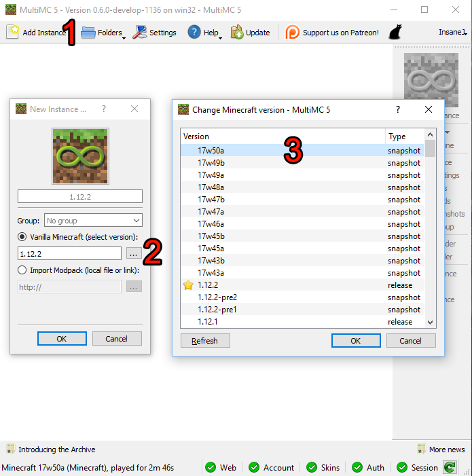The image size is (472, 476).
Task: Click the browse version ellipsis button
Action: click(134, 253)
